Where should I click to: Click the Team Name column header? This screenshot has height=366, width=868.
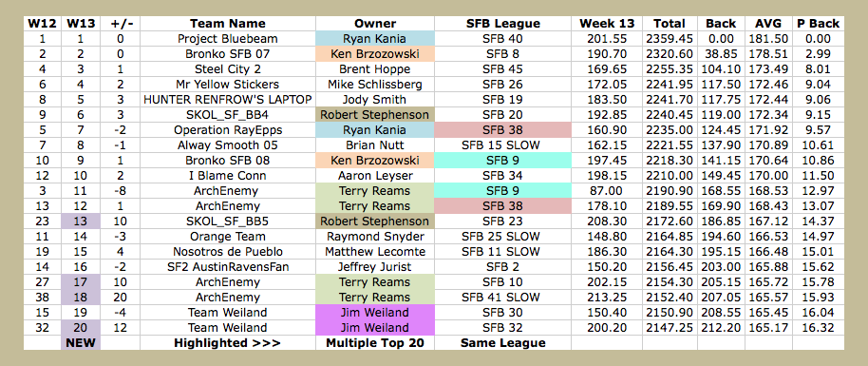[x=228, y=23]
